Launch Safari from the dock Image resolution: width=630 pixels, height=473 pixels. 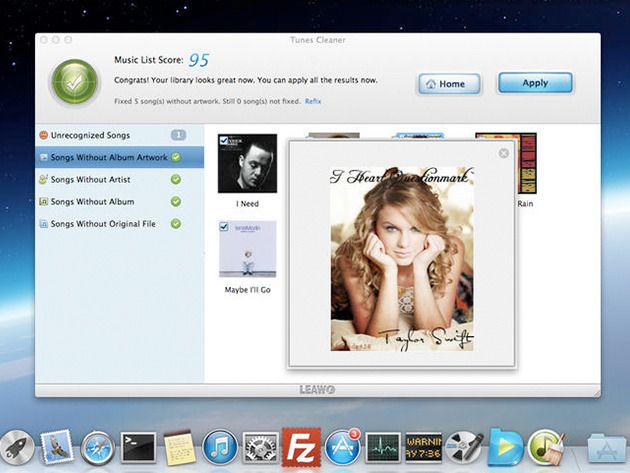pos(97,448)
